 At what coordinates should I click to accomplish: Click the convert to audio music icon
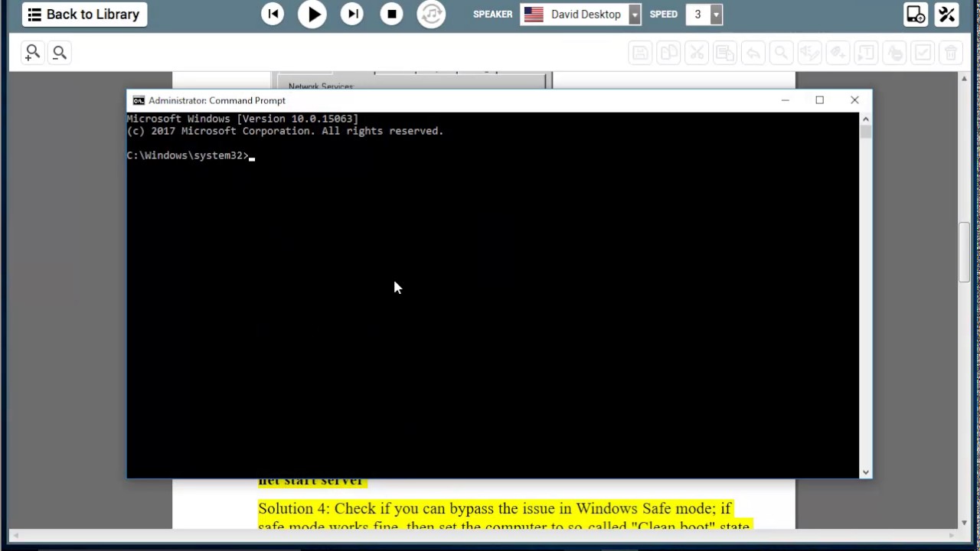[431, 14]
